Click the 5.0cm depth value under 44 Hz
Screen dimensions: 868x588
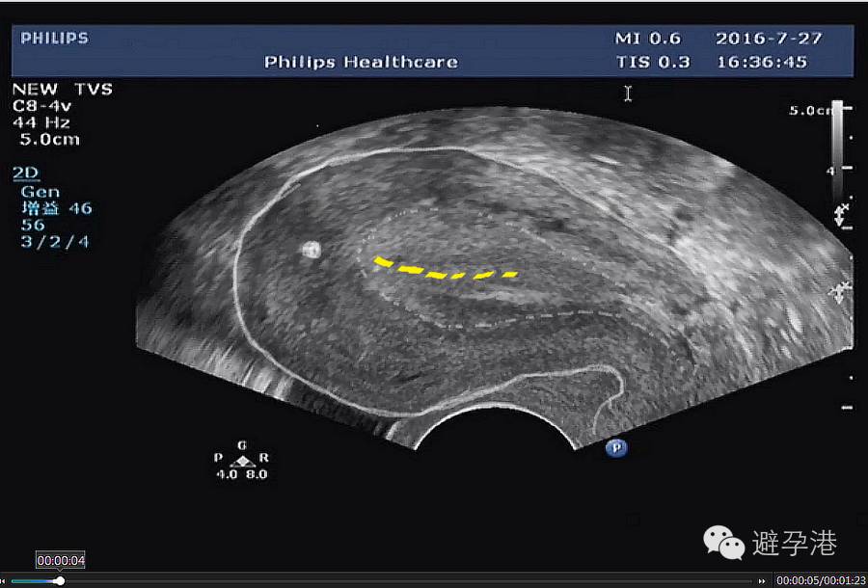(49, 139)
